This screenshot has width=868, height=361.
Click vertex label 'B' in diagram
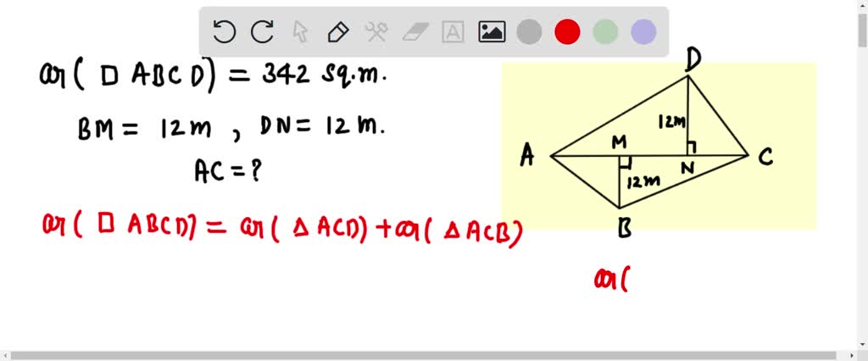[x=625, y=228]
